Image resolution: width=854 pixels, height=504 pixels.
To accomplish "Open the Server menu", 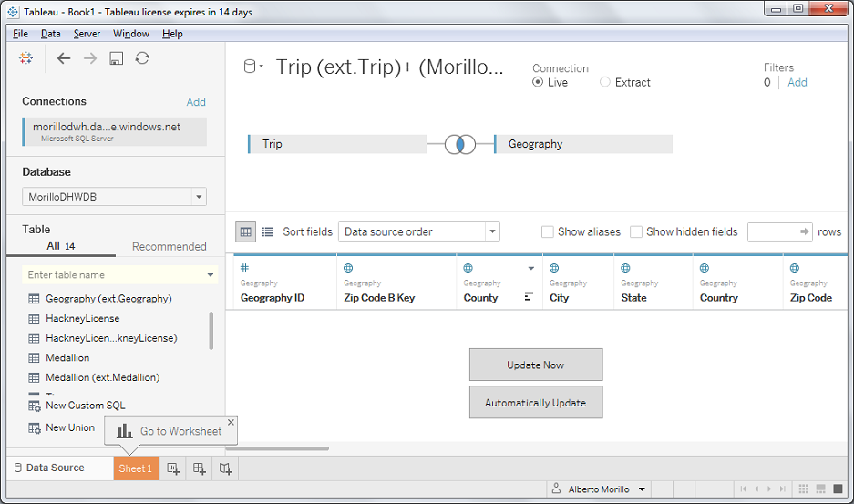I will tap(87, 34).
